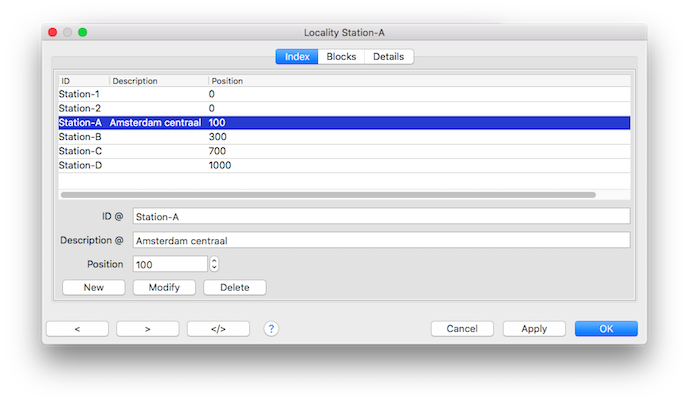689x404 pixels.
Task: Click the Position spinner stepper arrows
Action: [x=214, y=264]
